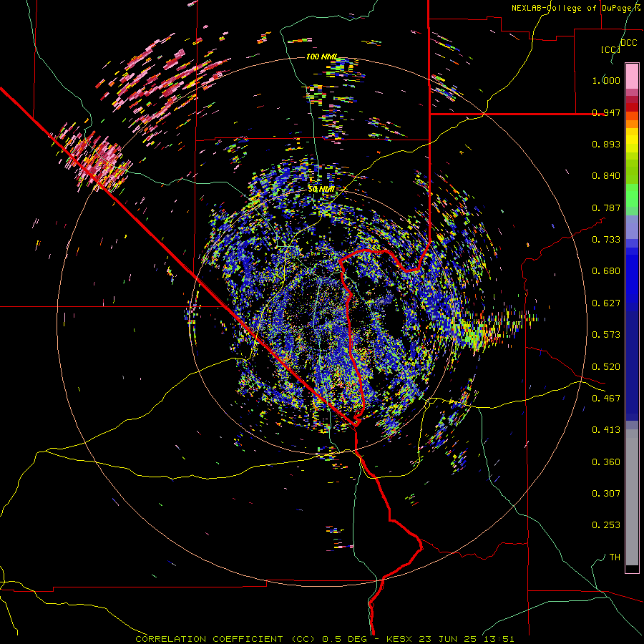Pick the yellow segment of the color bar

point(632,140)
